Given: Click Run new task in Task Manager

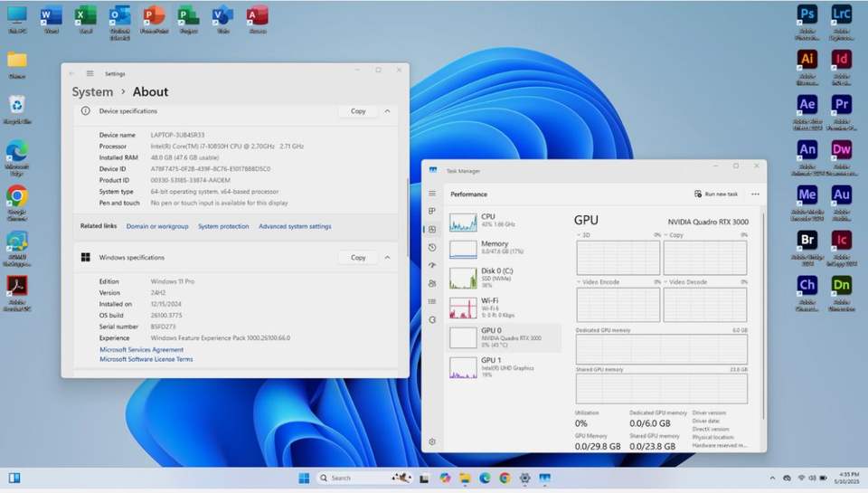Looking at the screenshot, I should [x=716, y=194].
